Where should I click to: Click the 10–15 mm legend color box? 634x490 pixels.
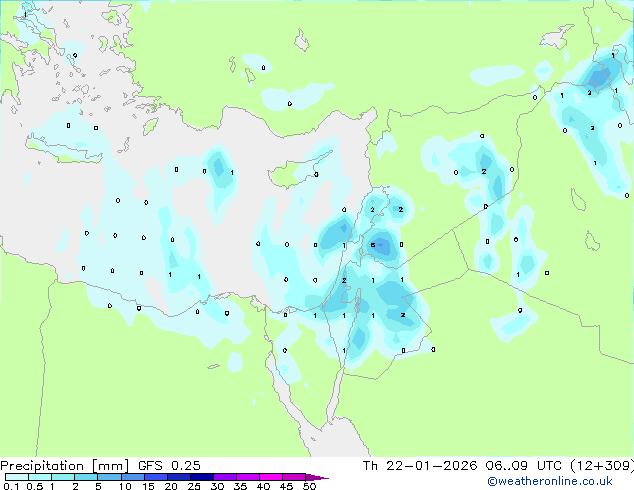[x=133, y=477]
